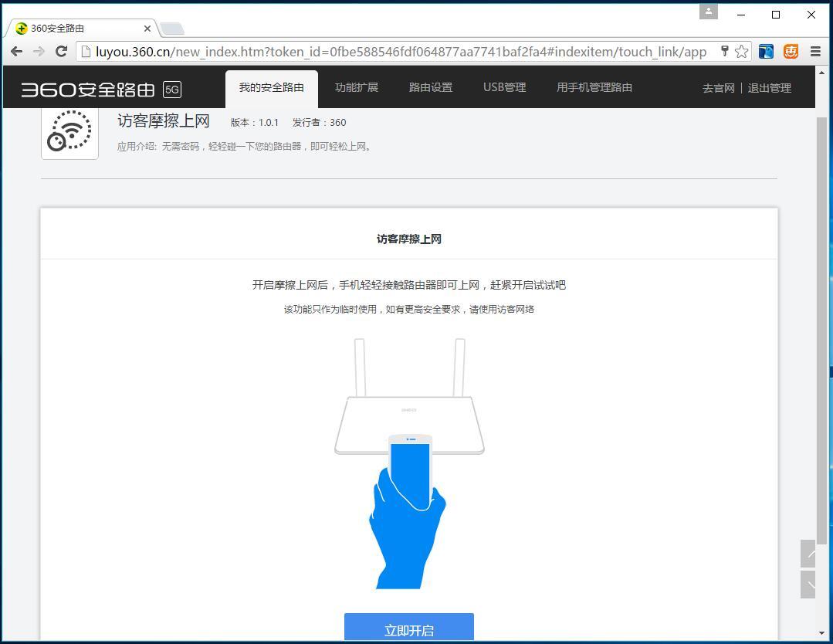This screenshot has height=644, width=833.
Task: Click the 访客摩擦上网 app icon
Action: pos(69,131)
